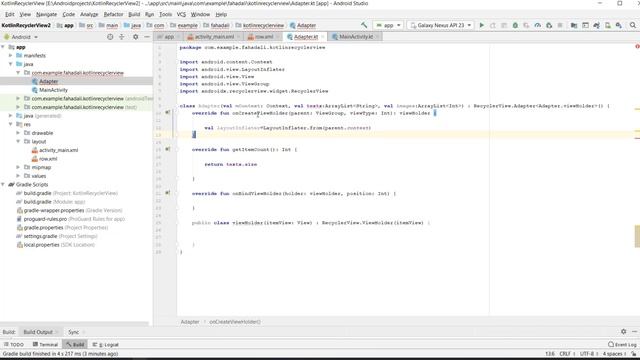
Task: Open the TODO tool window
Action: (14, 344)
